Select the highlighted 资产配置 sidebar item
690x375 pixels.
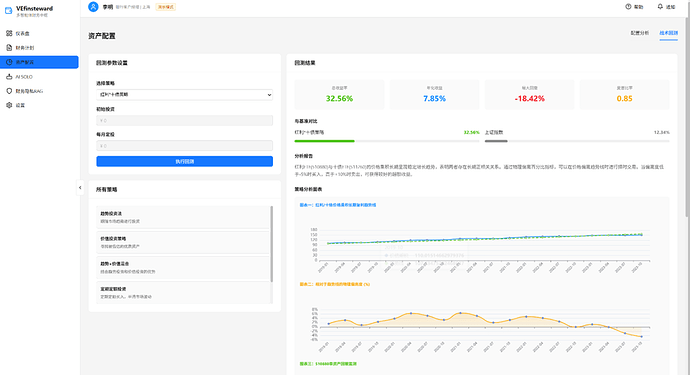(40, 62)
